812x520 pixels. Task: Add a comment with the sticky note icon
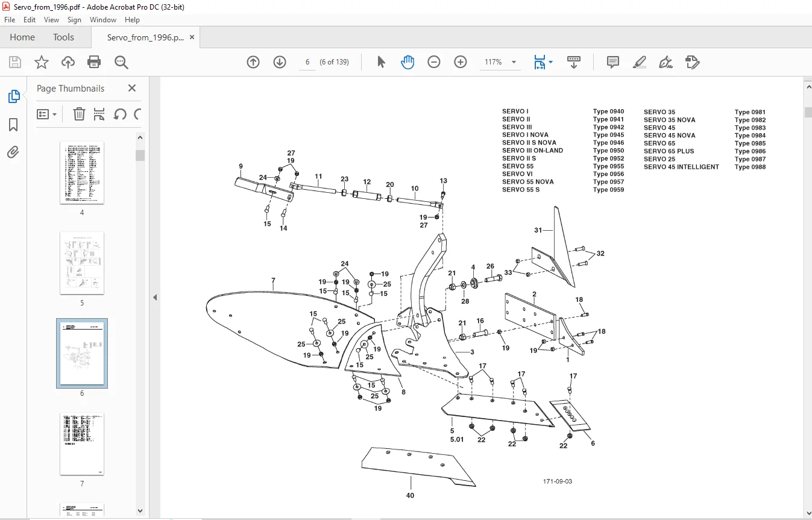[613, 62]
